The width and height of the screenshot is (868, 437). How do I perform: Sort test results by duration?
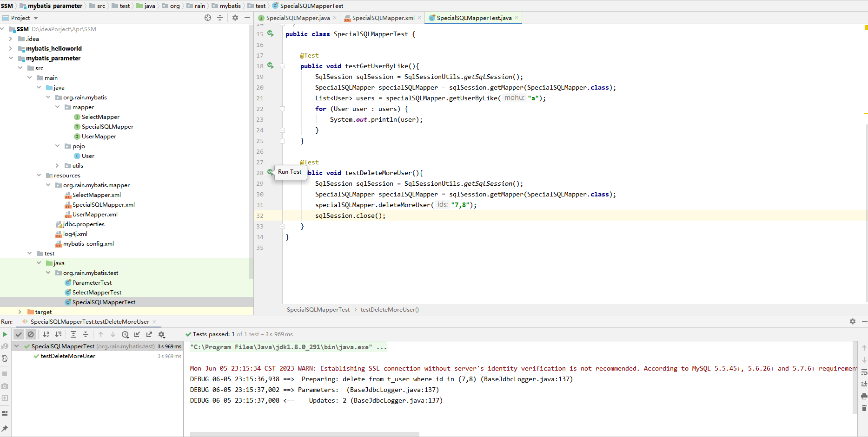[x=58, y=334]
